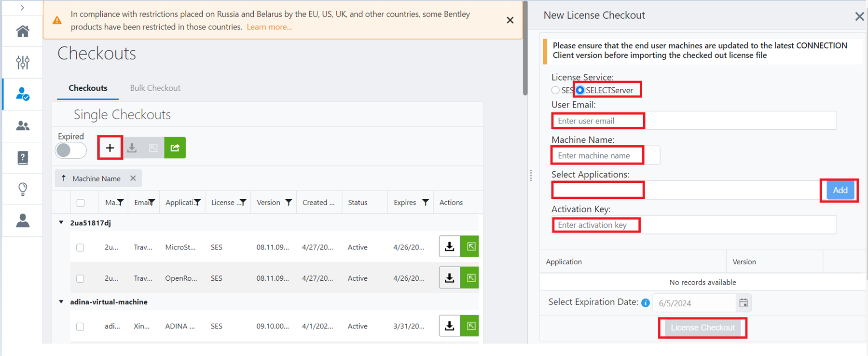Open the home icon in sidebar
Image resolution: width=868 pixels, height=356 pixels.
pos(23,31)
